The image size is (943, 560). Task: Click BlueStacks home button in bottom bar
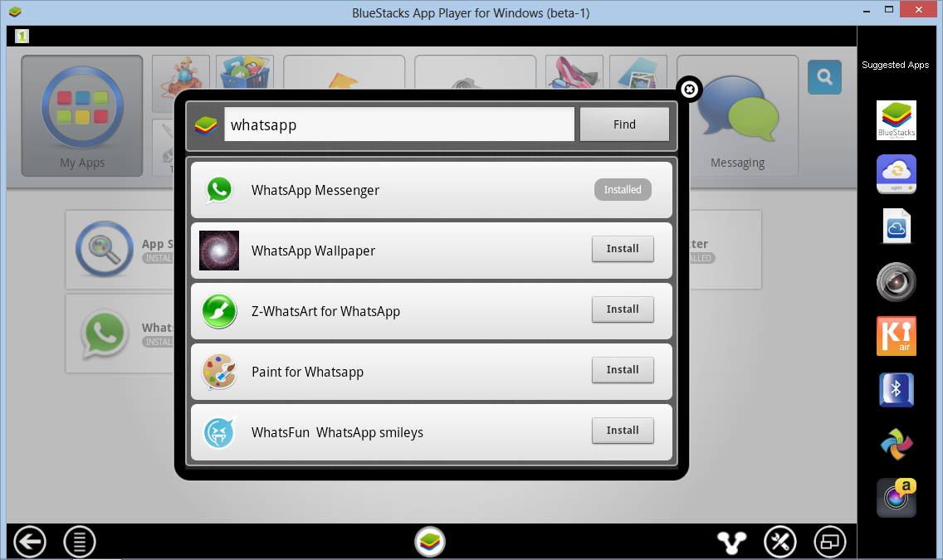(430, 542)
